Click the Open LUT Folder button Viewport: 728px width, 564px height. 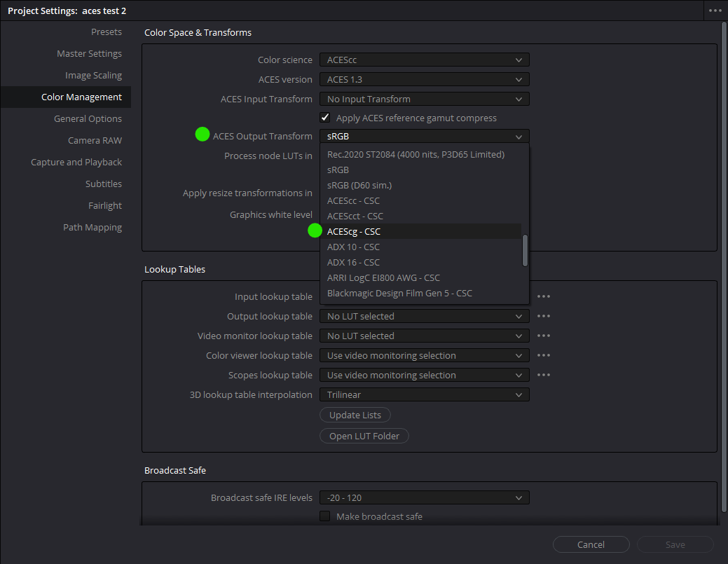coord(364,436)
